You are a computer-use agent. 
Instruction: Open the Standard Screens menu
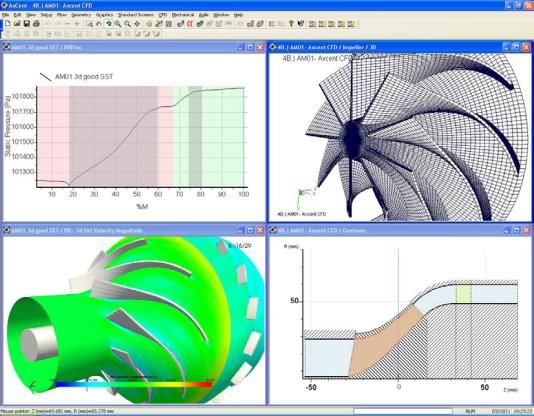(136, 15)
